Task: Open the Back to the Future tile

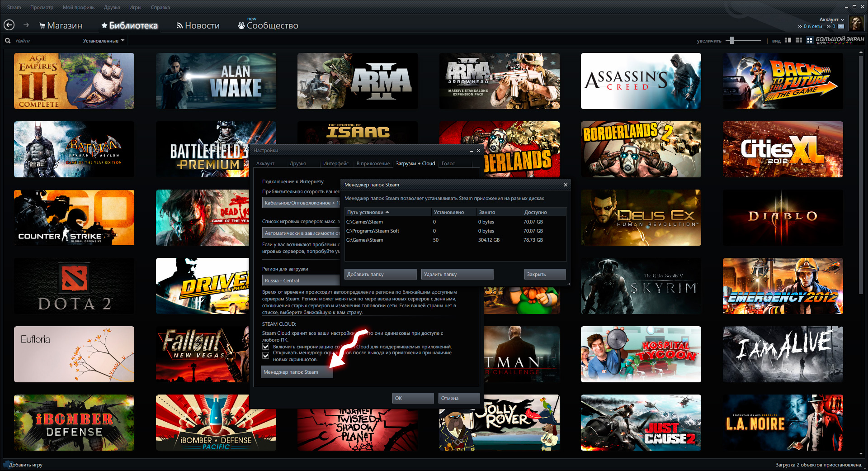Action: click(783, 81)
